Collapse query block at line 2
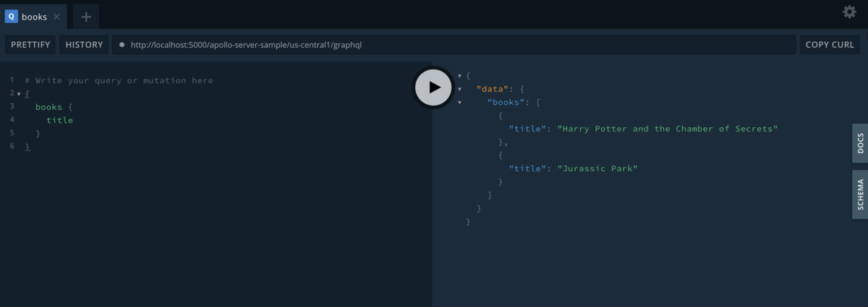Screen dimensions: 868x307 click(19, 94)
